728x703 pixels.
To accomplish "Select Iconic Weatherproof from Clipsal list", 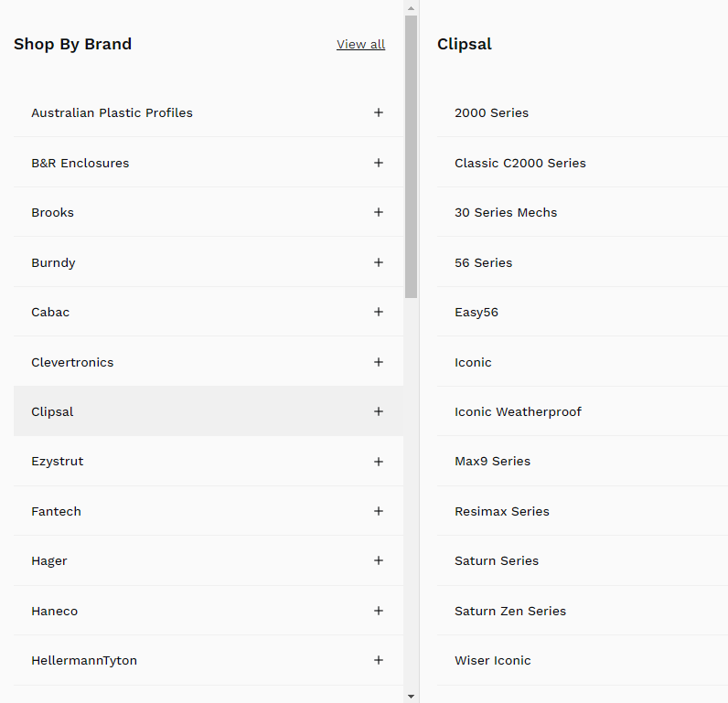I will 518,411.
